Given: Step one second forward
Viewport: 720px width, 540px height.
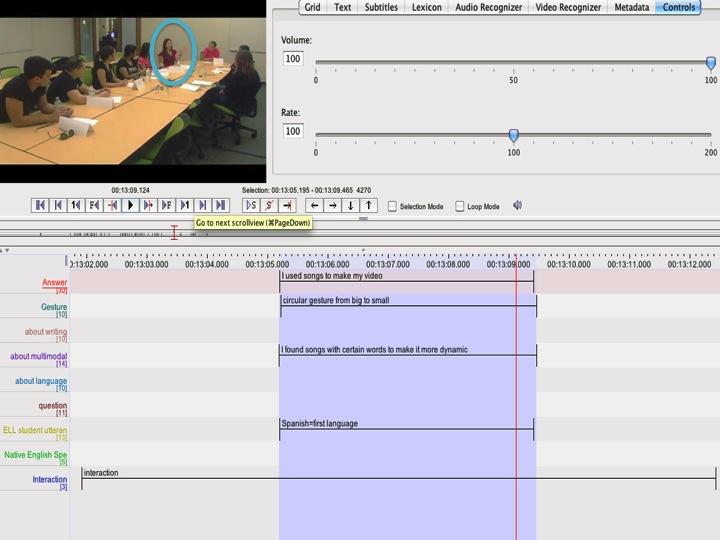Looking at the screenshot, I should pyautogui.click(x=185, y=205).
